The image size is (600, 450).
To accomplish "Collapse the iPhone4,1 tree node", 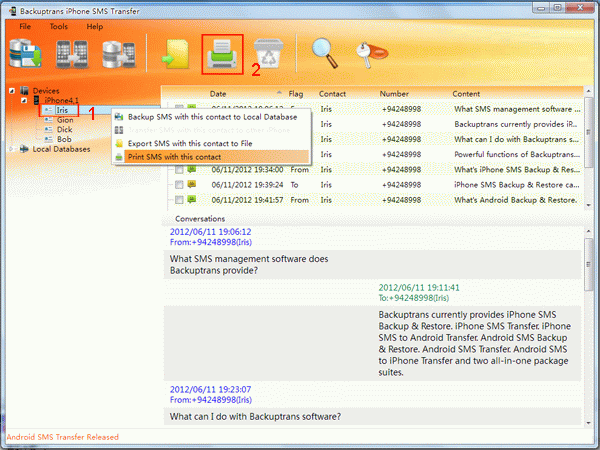I will coord(24,100).
